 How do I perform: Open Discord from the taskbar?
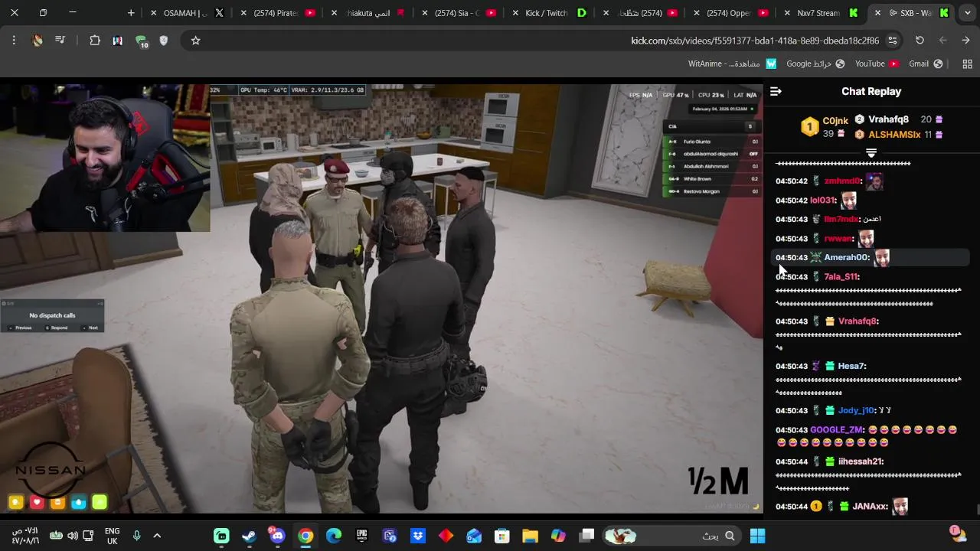[277, 536]
